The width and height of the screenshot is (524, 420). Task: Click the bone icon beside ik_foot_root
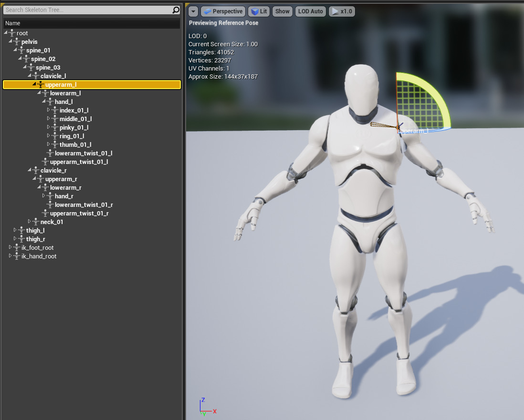pos(17,247)
